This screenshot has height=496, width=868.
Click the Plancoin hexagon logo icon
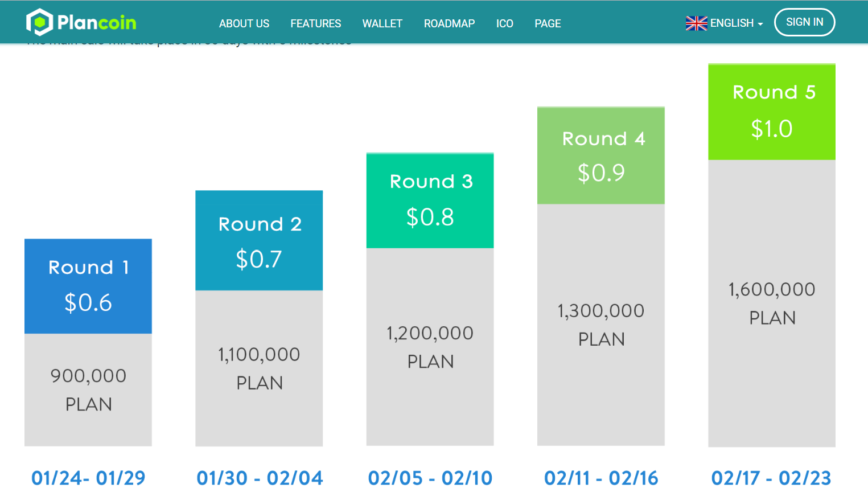(39, 22)
